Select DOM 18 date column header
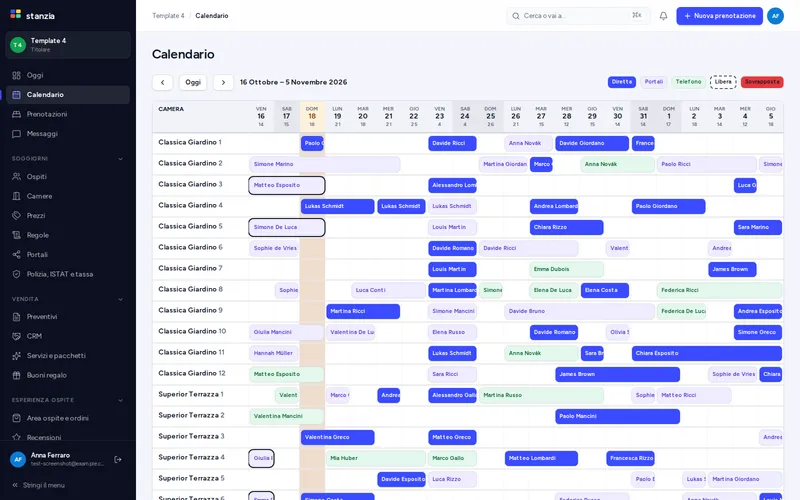The width and height of the screenshot is (800, 500). [x=312, y=116]
